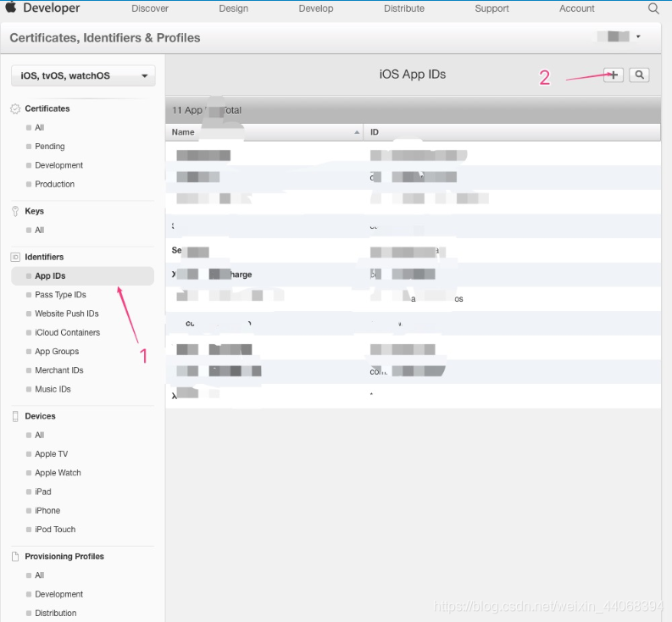Viewport: 672px width, 622px height.
Task: Click the Keys section key icon
Action: [x=15, y=211]
